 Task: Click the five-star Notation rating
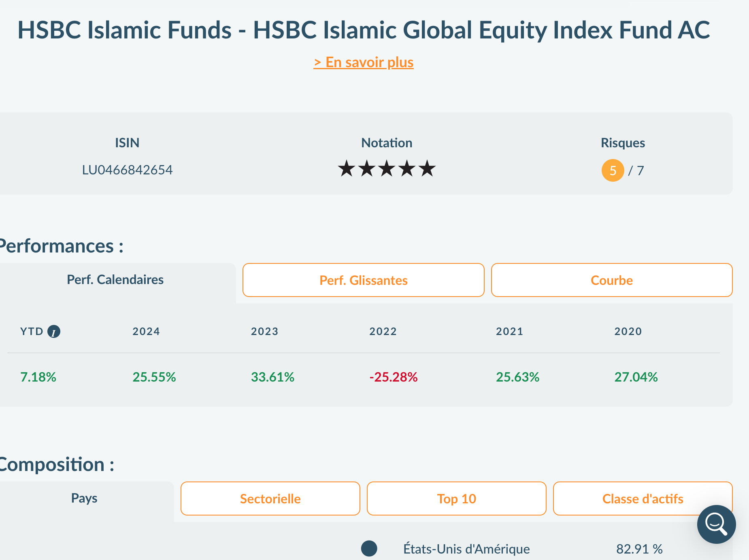[387, 169]
